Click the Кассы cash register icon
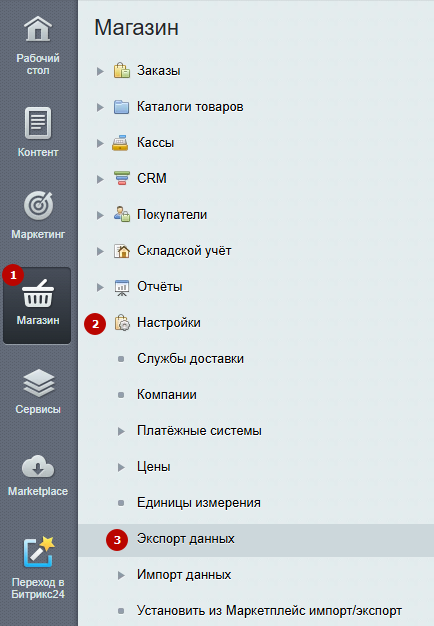Screen dimensions: 434x626 coord(120,143)
